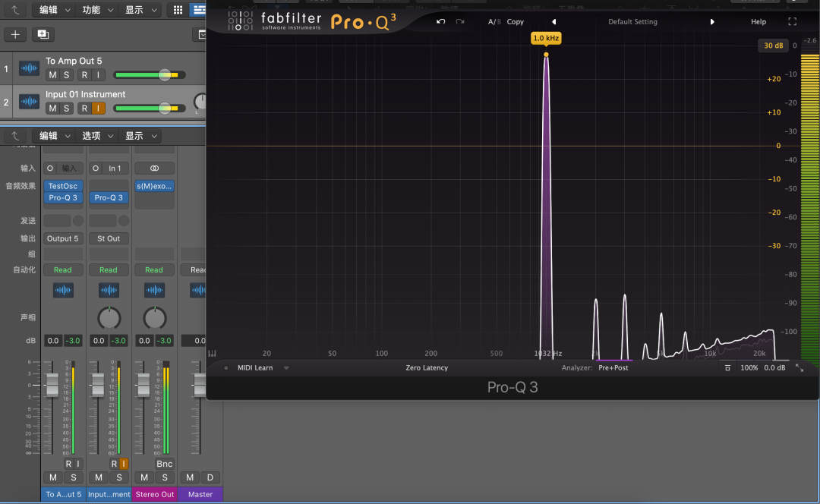
Task: Select the 1.0 kHz EQ band dot
Action: tap(546, 55)
